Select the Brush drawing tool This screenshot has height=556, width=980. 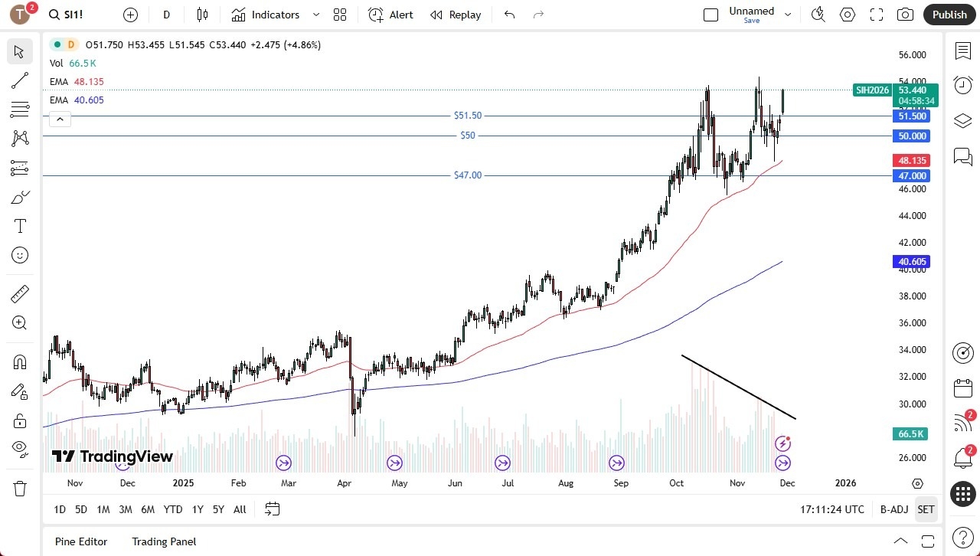tap(19, 197)
